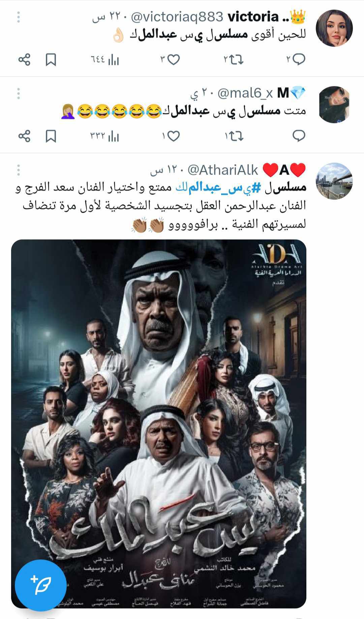
Task: Bookmark victoria's tweet
Action: coord(51,60)
